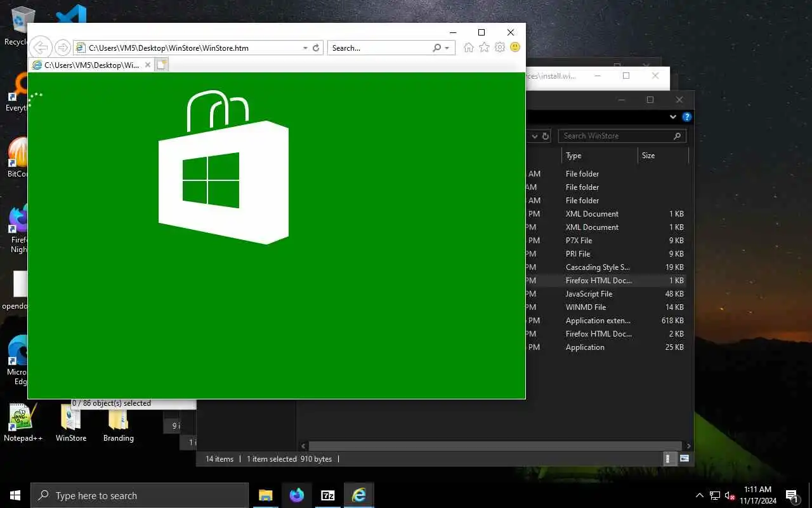
Task: Open the taskbar clock and date
Action: coord(757,495)
